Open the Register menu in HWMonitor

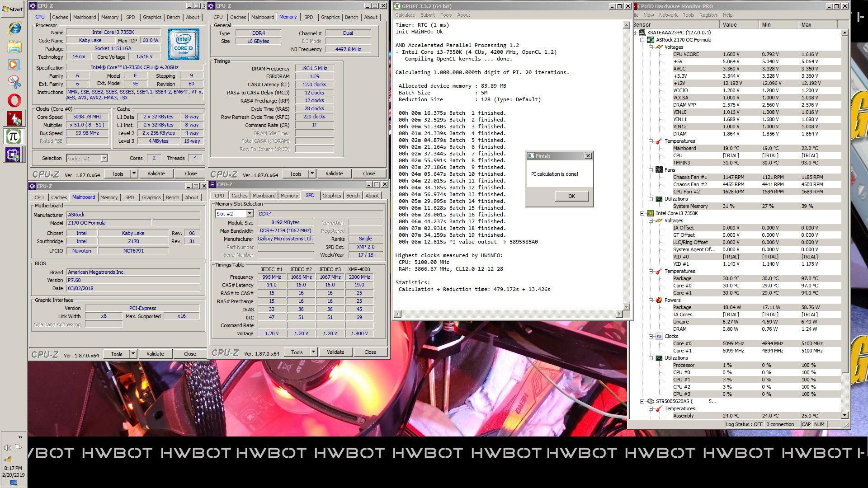click(708, 15)
